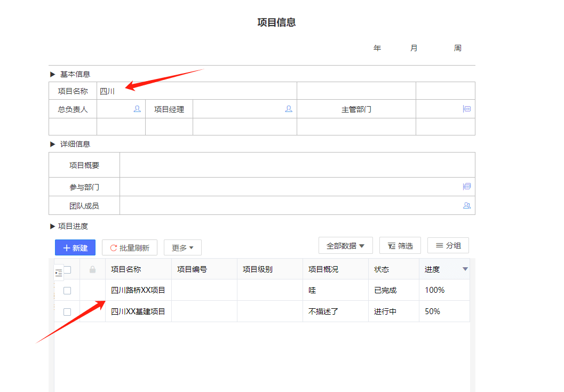Screen dimensions: 564x392
Task: Click the 进度 column sort arrow
Action: (x=465, y=269)
